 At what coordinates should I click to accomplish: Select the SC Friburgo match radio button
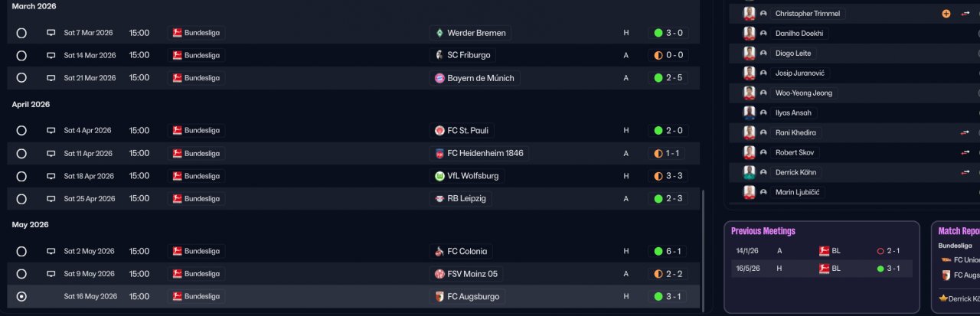pos(21,56)
